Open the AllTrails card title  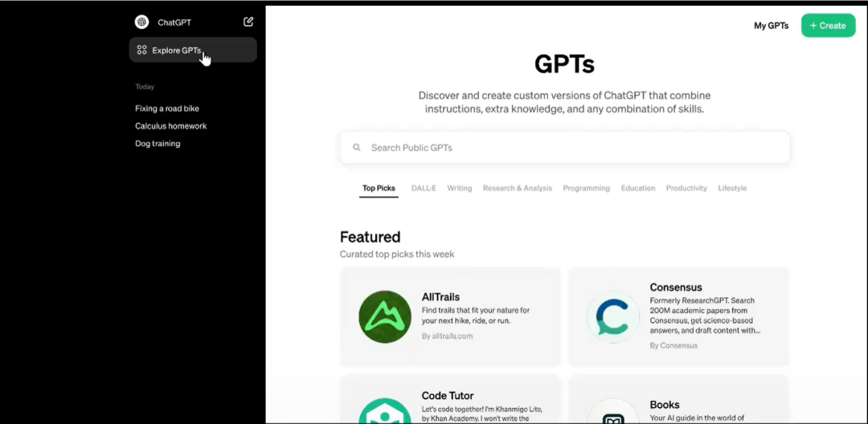pos(440,297)
